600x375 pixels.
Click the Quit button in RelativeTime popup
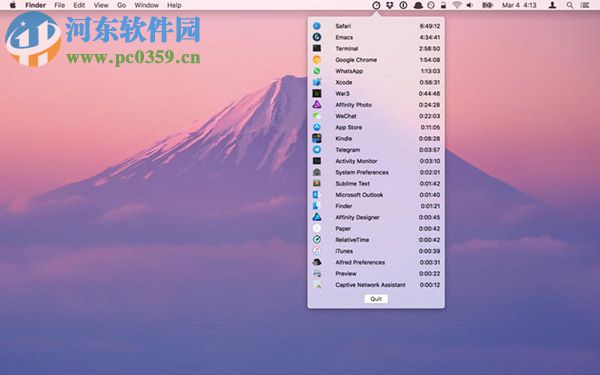tap(376, 299)
